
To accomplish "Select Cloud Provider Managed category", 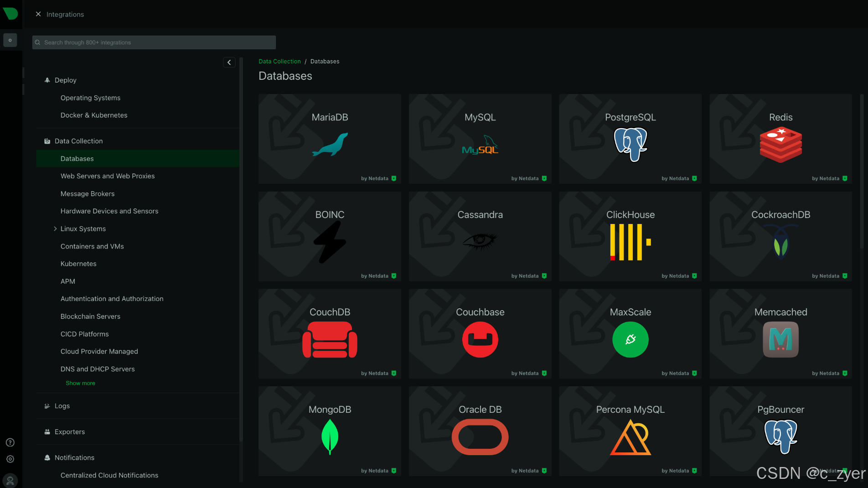I will coord(99,352).
